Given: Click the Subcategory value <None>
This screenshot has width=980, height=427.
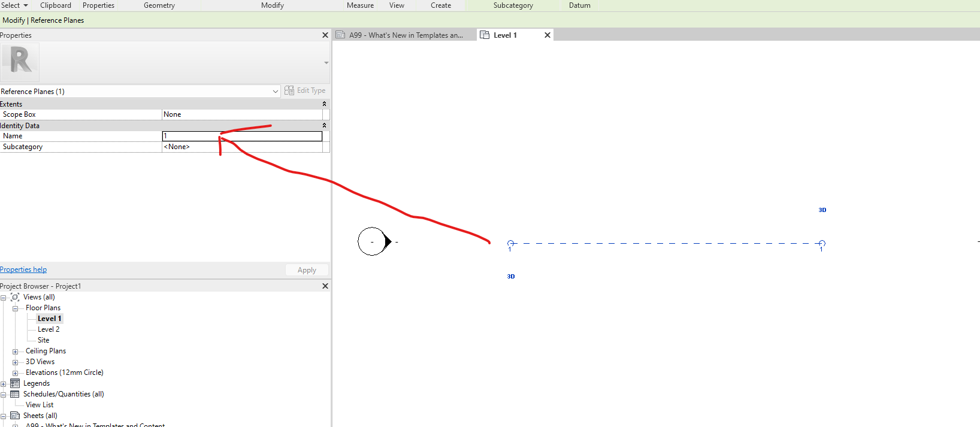Looking at the screenshot, I should click(x=242, y=147).
